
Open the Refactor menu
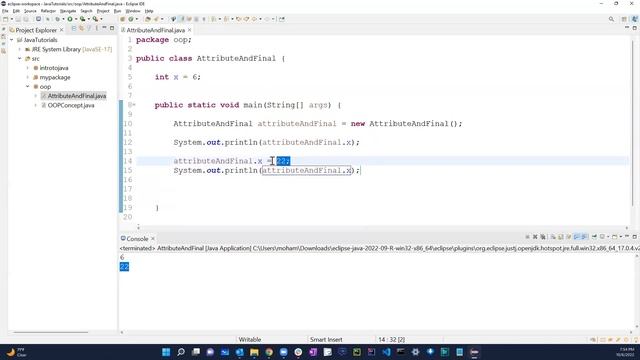(48, 11)
